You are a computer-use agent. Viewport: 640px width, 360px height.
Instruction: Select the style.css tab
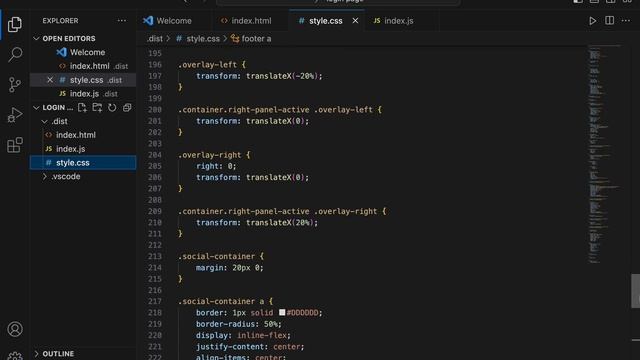pos(325,20)
